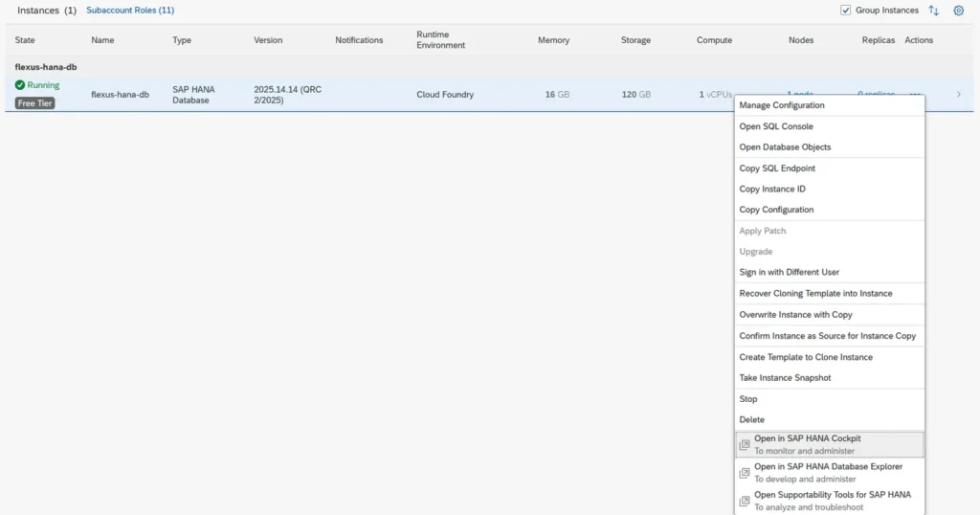The height and width of the screenshot is (515, 980).
Task: Click external link icon for Supportability Tools
Action: point(745,501)
